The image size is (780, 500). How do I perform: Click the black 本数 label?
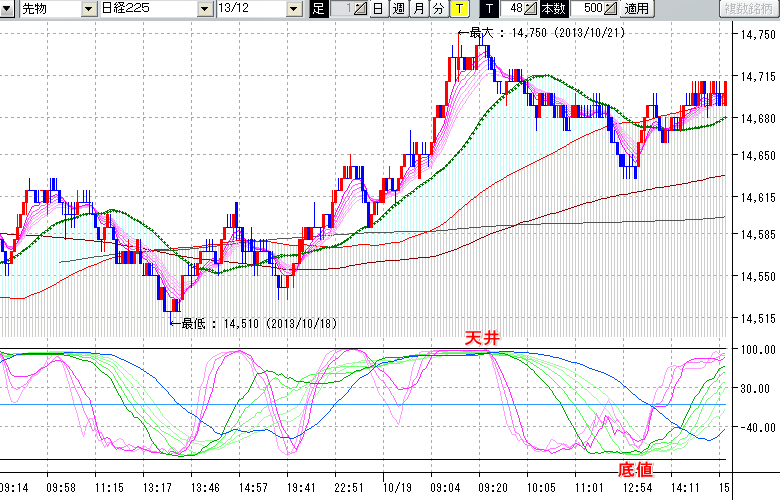pos(552,9)
